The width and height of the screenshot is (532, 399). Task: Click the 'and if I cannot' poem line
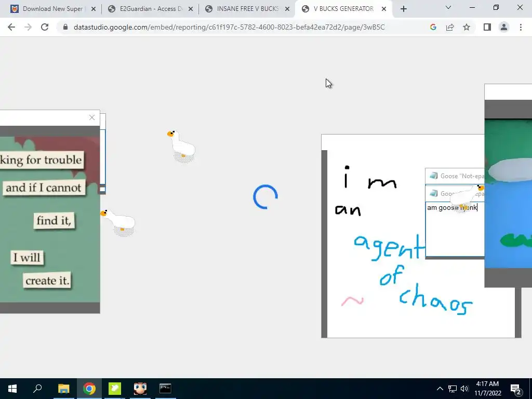[x=44, y=188]
